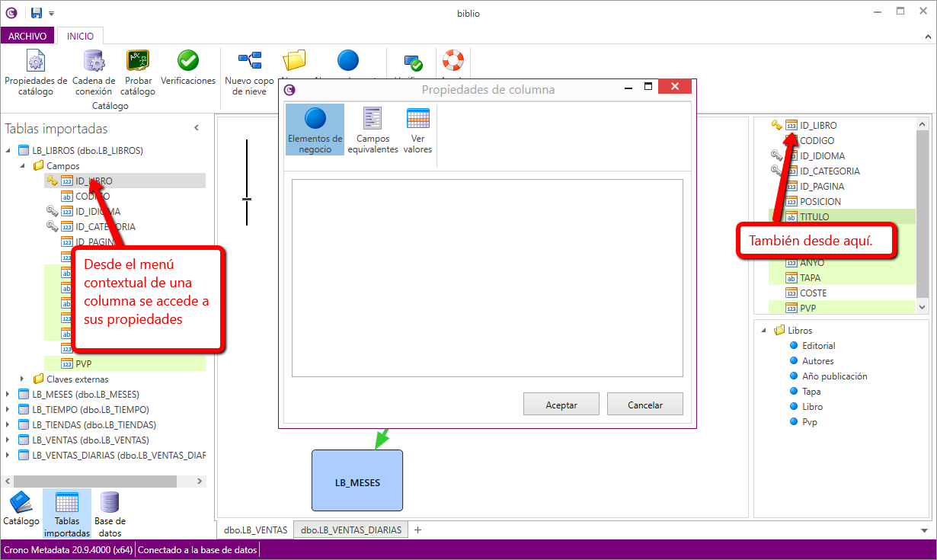Collapse the Libros folder in right panel
Image resolution: width=937 pixels, height=560 pixels.
point(763,331)
